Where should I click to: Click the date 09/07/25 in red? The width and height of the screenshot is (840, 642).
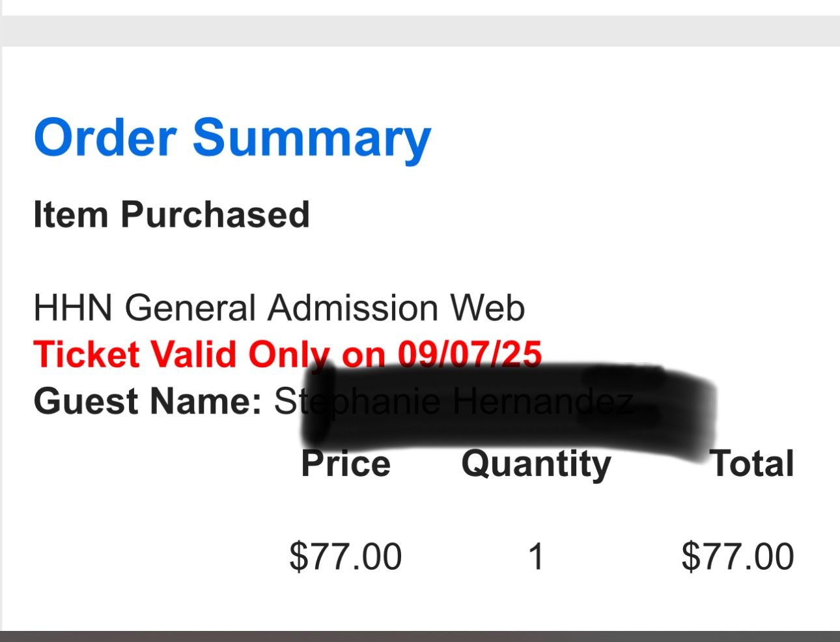[469, 354]
